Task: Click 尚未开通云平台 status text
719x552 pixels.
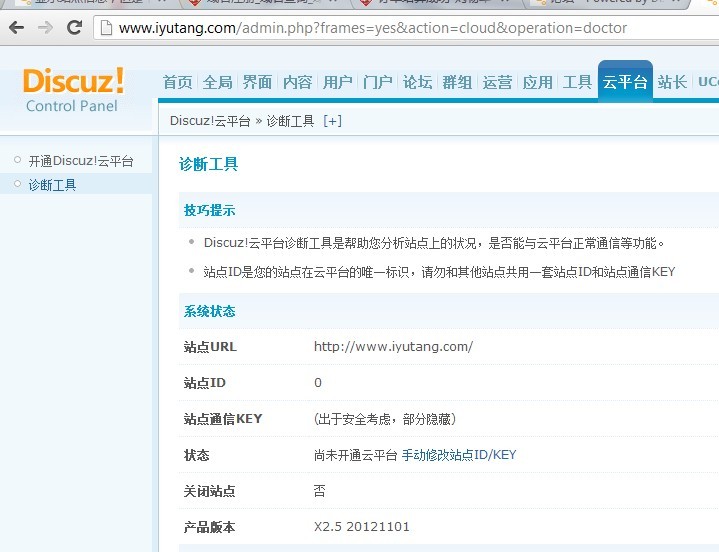Action: click(x=355, y=455)
